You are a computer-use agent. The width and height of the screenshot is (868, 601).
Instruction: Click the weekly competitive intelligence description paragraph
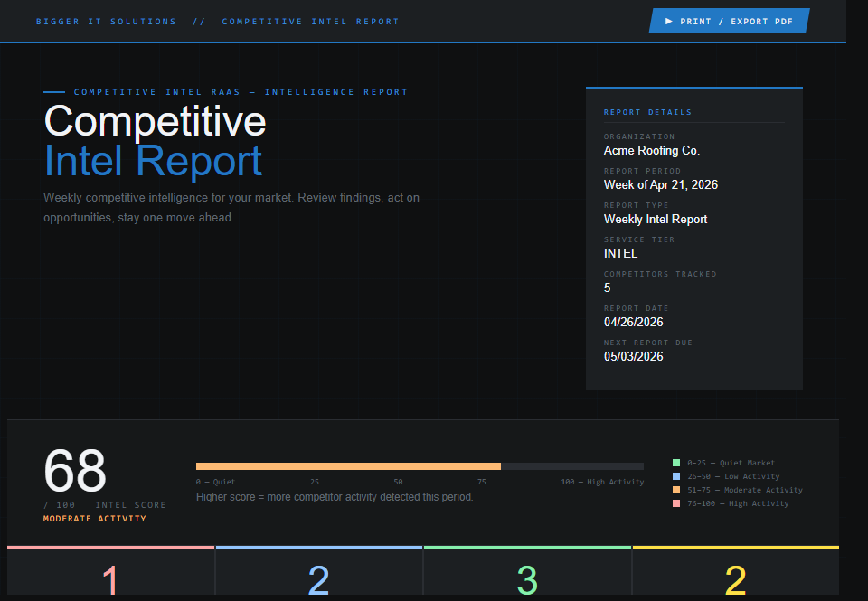coord(231,208)
